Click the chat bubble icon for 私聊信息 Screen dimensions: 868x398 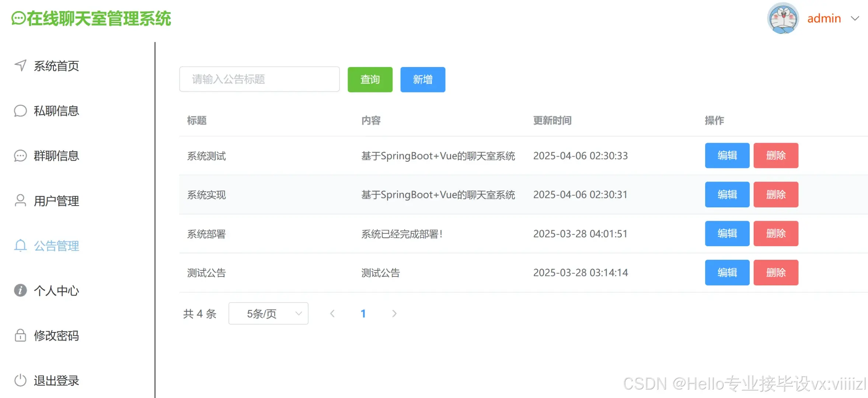click(x=20, y=111)
